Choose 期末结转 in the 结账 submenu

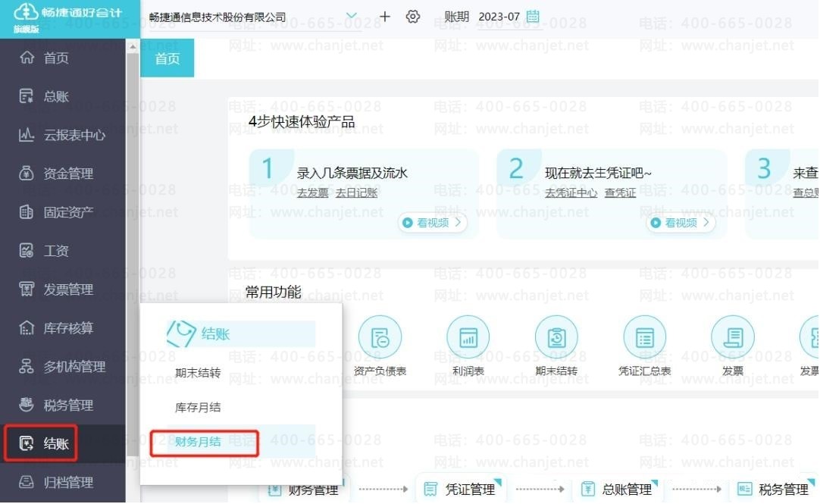point(198,373)
